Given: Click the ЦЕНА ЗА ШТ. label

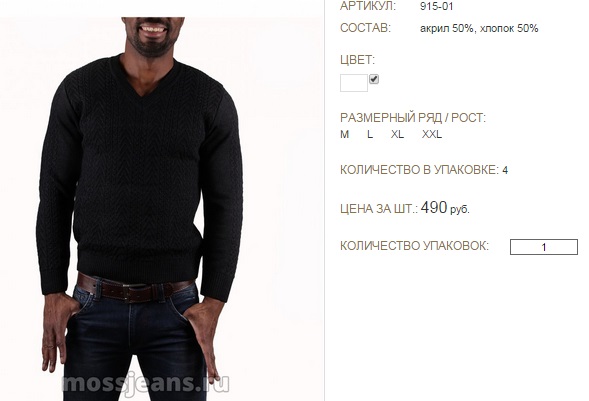Looking at the screenshot, I should (x=379, y=209).
